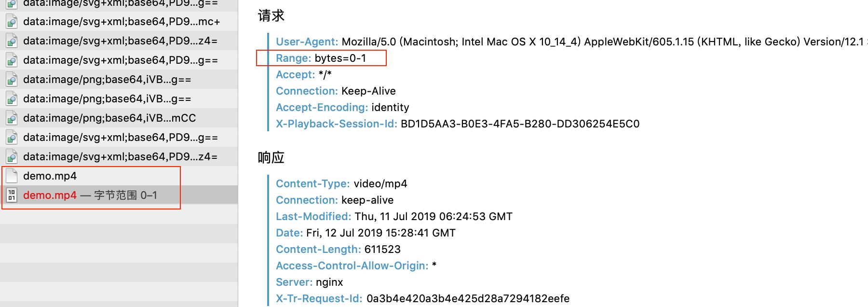Click the icon of the iVB...mCC resource
Image resolution: width=868 pixels, height=307 pixels.
click(11, 117)
